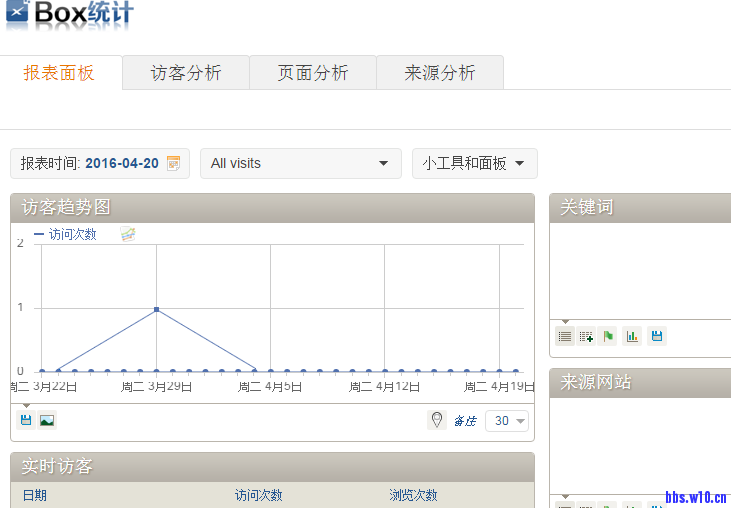The width and height of the screenshot is (731, 508).
Task: Export the trend graph as image
Action: pyautogui.click(x=47, y=420)
